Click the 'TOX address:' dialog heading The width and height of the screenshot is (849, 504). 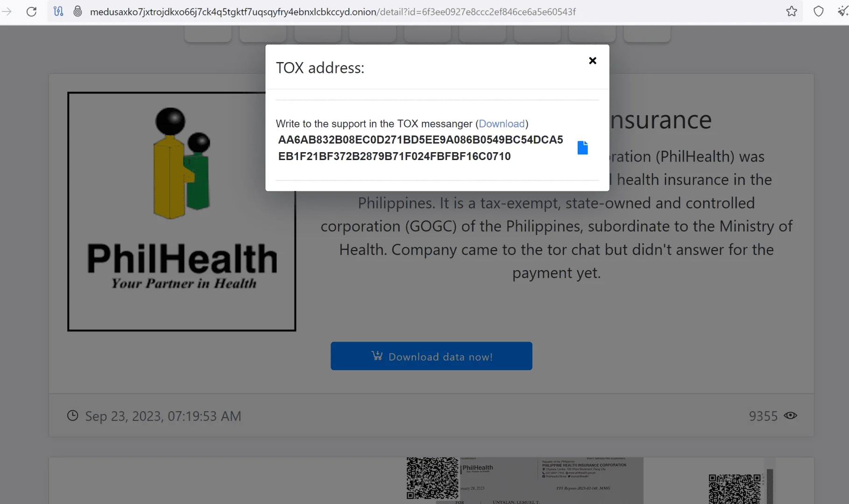point(320,68)
